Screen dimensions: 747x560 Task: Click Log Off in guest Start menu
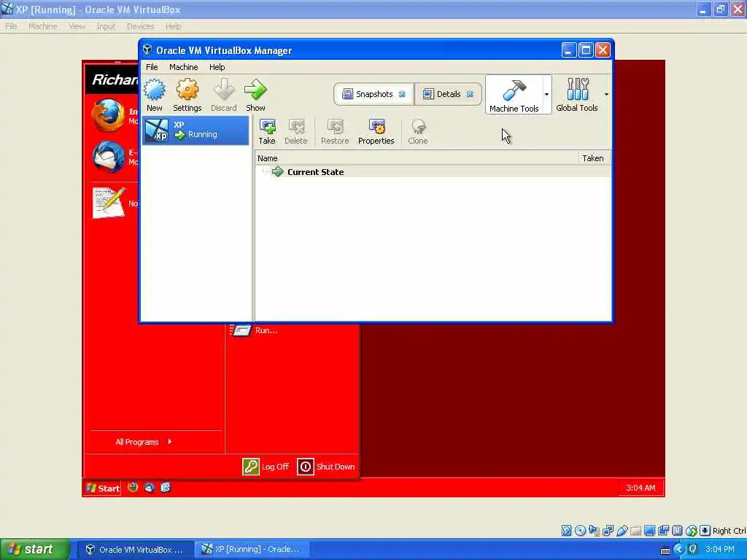tap(266, 467)
